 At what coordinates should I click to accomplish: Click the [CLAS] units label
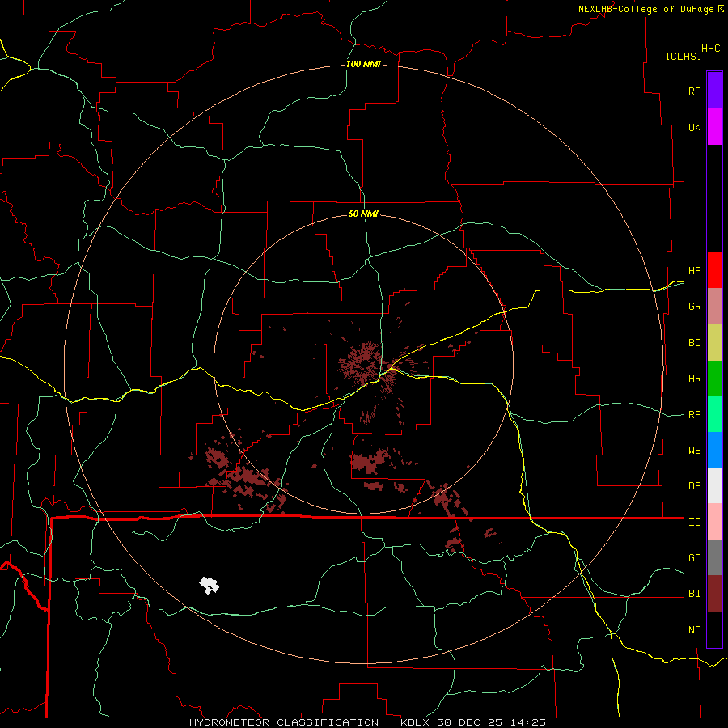pyautogui.click(x=684, y=56)
